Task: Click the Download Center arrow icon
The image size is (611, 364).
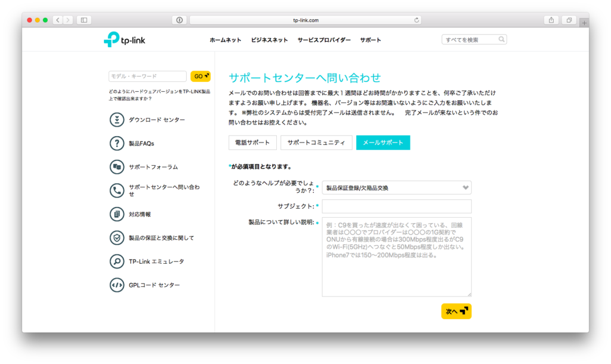Action: 116,120
